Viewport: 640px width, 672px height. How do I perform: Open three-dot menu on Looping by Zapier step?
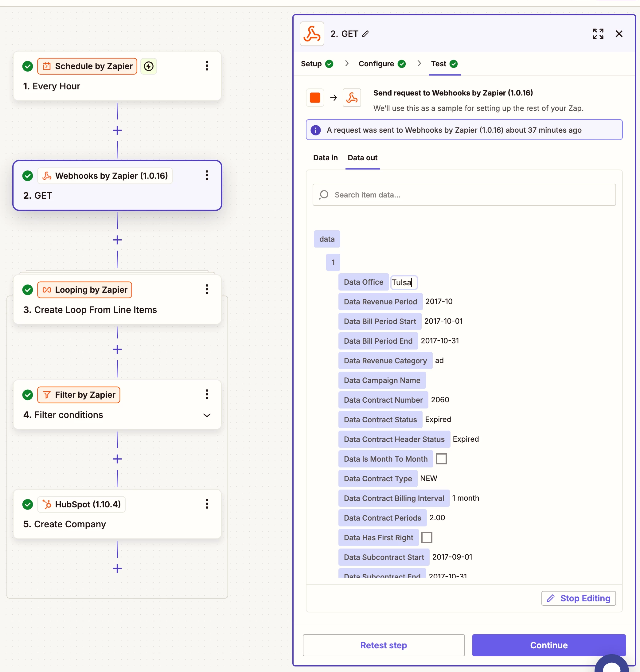coord(207,289)
